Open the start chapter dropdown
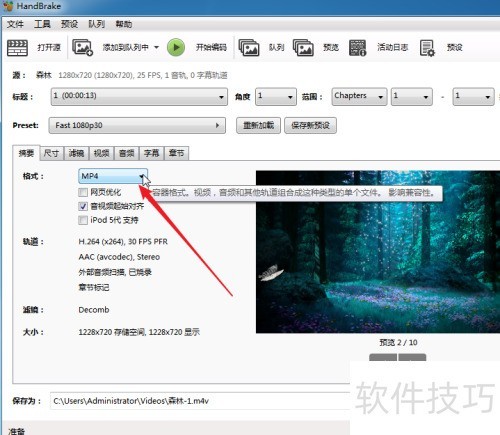The image size is (500, 435). 412,97
